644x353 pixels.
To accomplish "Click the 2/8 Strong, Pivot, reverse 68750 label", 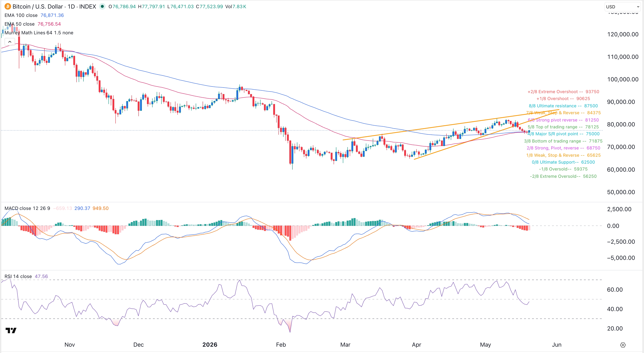I will 563,148.
